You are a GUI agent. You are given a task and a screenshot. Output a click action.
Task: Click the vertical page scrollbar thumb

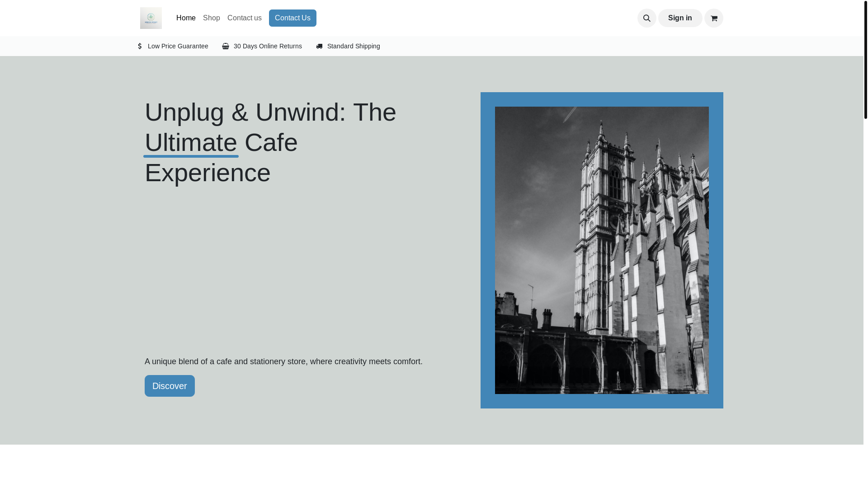pyautogui.click(x=865, y=59)
